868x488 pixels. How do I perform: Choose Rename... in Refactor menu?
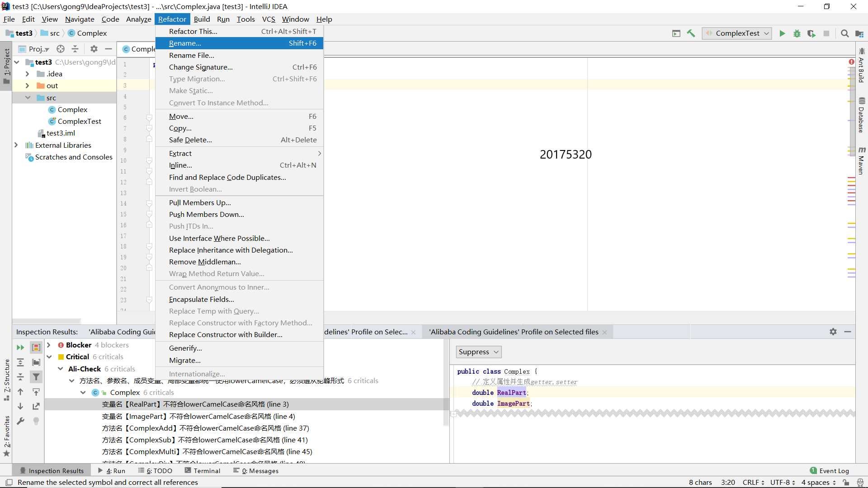coord(239,43)
